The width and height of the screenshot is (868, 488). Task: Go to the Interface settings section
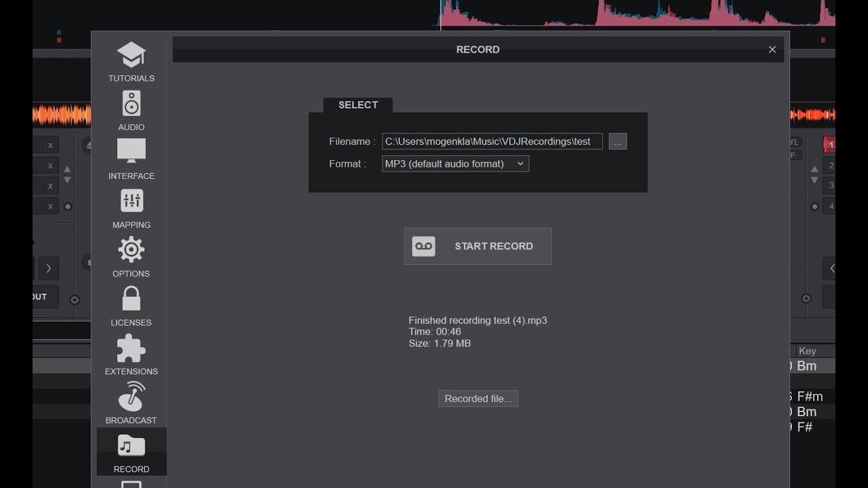[x=132, y=159]
